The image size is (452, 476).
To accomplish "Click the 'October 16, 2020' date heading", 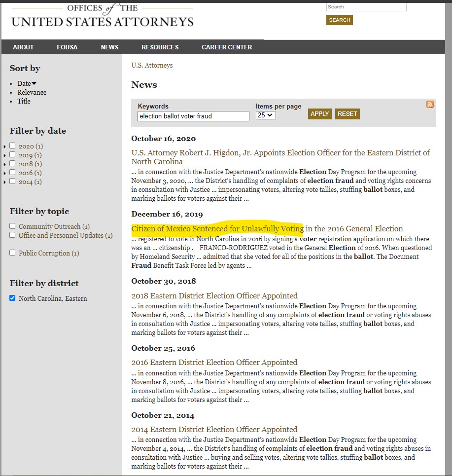I will 164,139.
